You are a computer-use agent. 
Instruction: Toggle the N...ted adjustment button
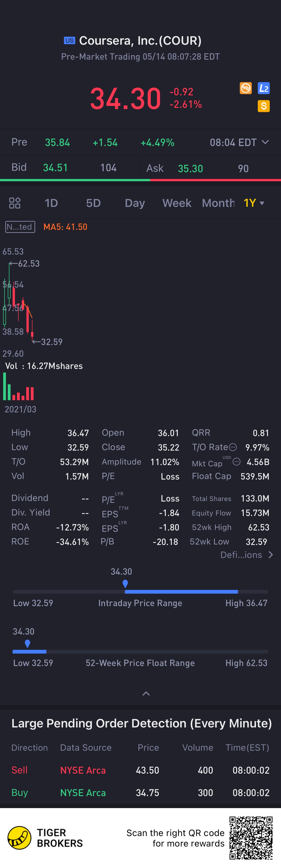[20, 227]
